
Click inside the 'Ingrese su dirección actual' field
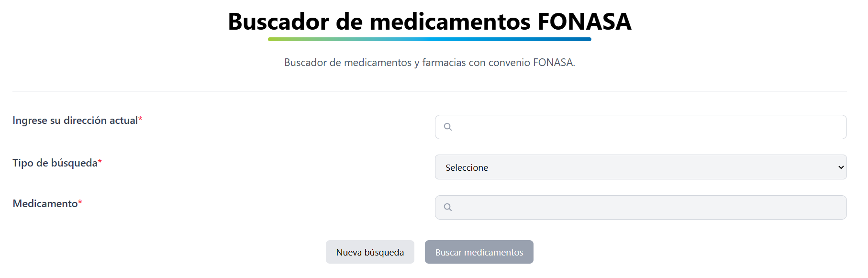coord(574,126)
